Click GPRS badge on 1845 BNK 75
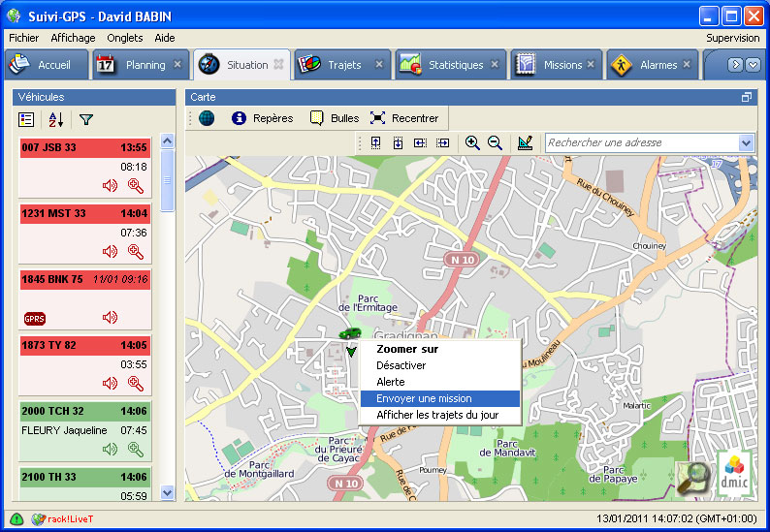The image size is (770, 532). (x=34, y=319)
